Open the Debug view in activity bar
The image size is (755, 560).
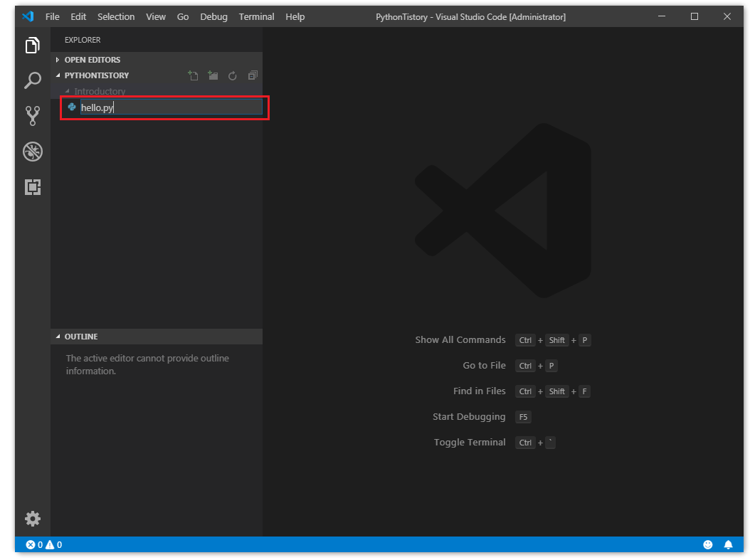point(32,152)
